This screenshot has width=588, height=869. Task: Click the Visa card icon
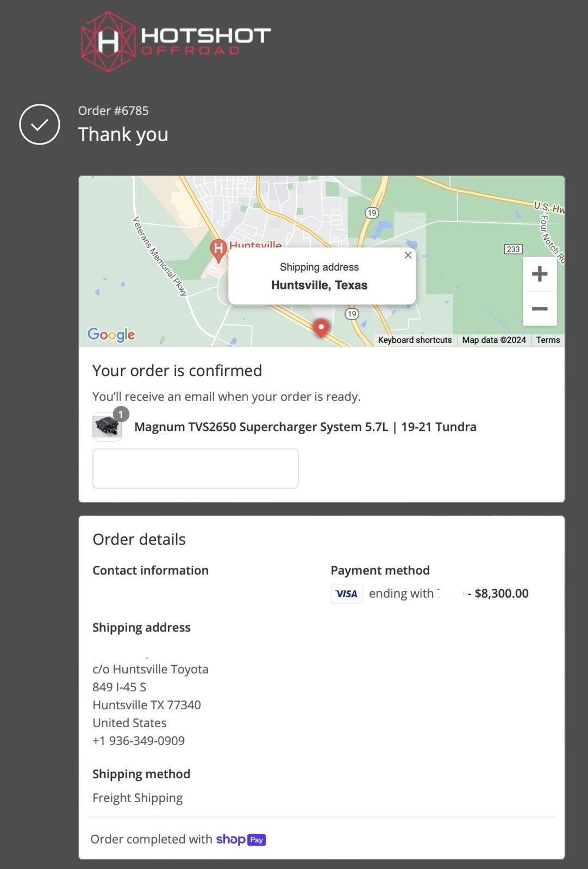click(x=347, y=593)
